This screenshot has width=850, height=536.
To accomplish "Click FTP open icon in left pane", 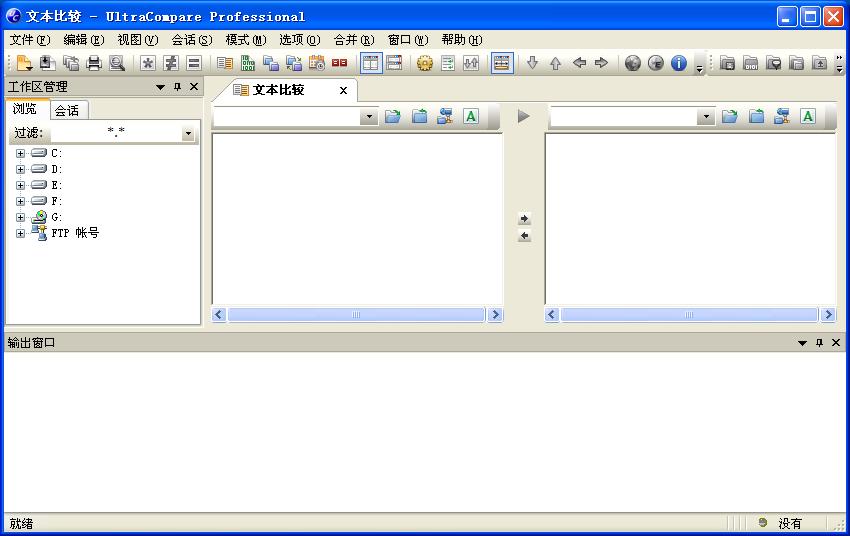I will 445,116.
